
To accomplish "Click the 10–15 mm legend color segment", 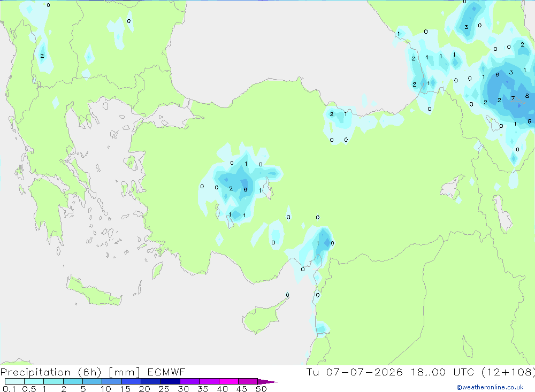I will point(112,381).
